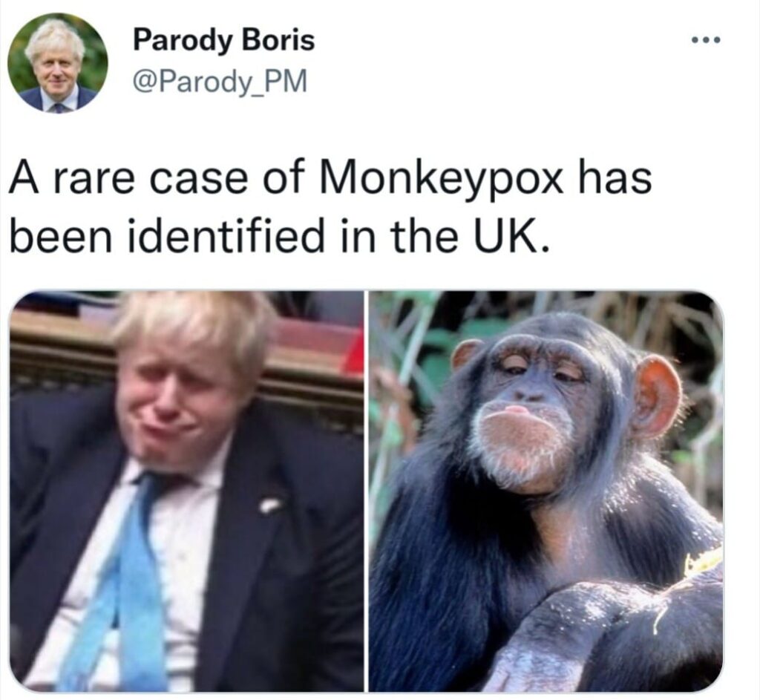Viewport: 760px width, 700px height.
Task: Click the chimpanzee's folded arm
Action: [606, 635]
